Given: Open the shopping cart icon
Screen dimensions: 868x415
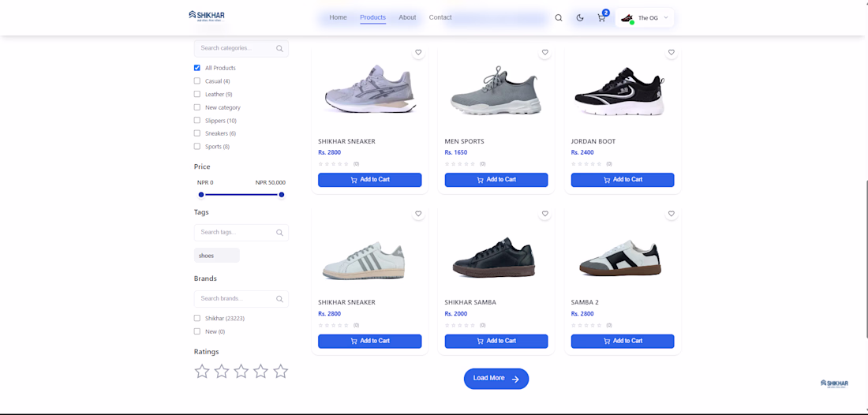Looking at the screenshot, I should pyautogui.click(x=601, y=17).
